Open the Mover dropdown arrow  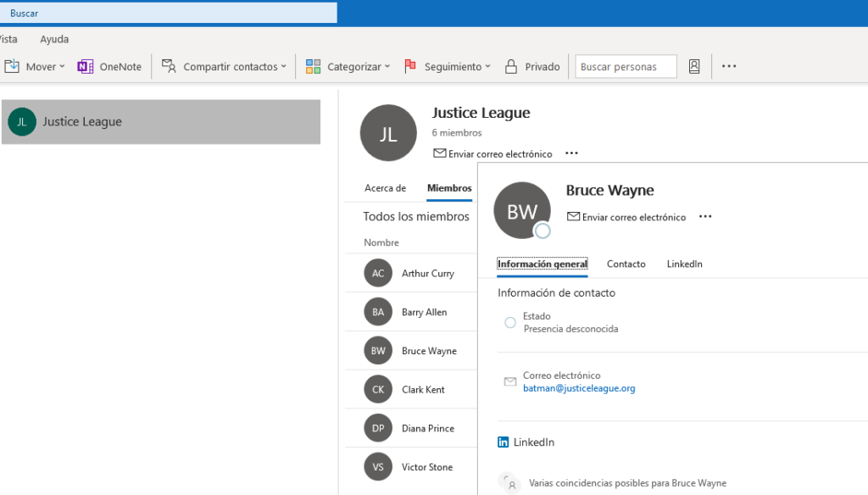(x=62, y=66)
